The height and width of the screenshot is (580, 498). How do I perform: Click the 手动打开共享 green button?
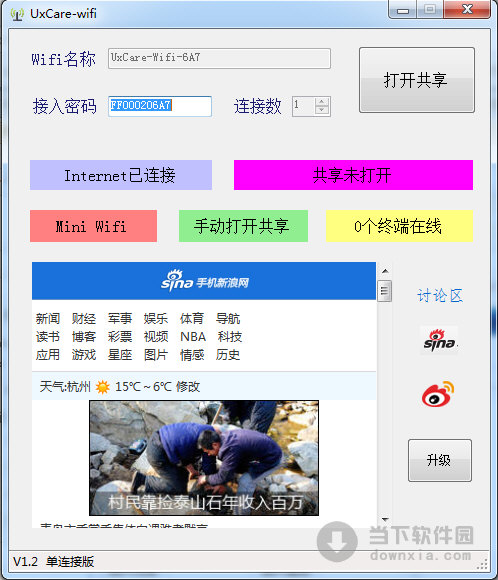click(x=243, y=226)
